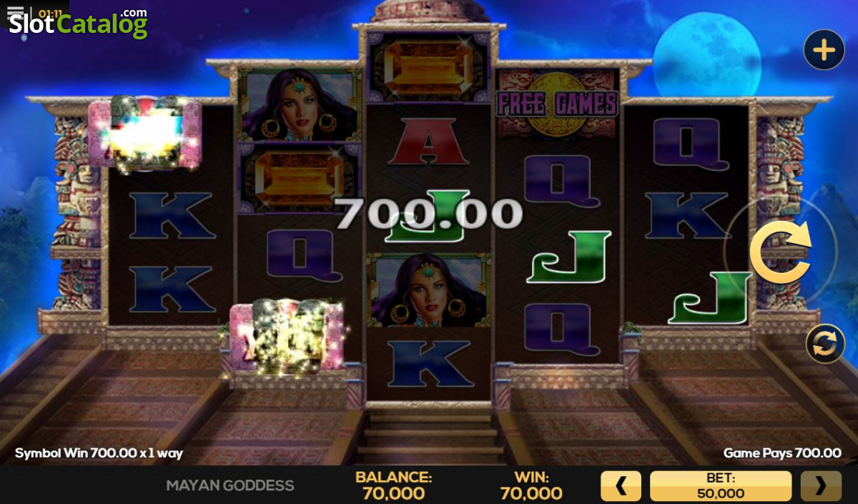This screenshot has height=504, width=858.
Task: Click the gold gem on second reel
Action: click(x=300, y=177)
